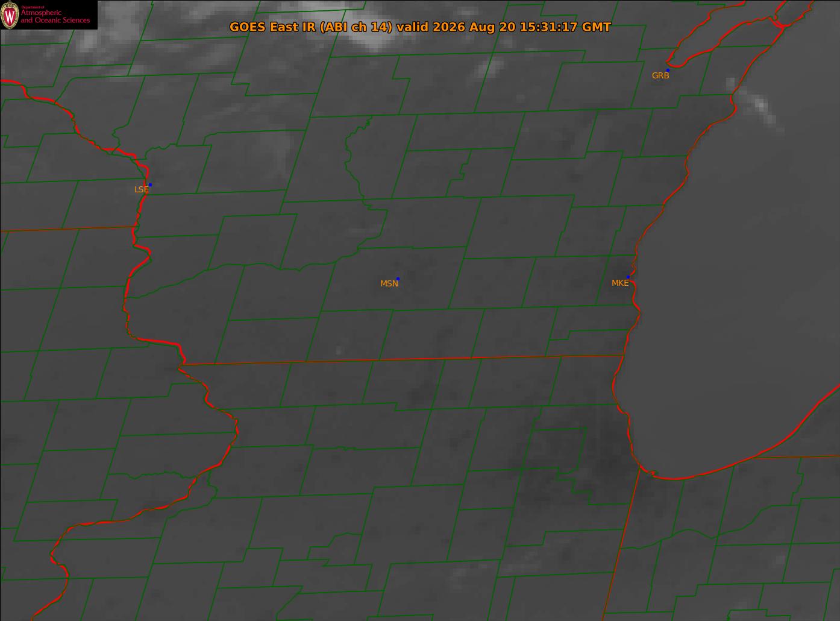The height and width of the screenshot is (621, 840).
Task: Click the blue station dot at GRB
Action: (668, 70)
